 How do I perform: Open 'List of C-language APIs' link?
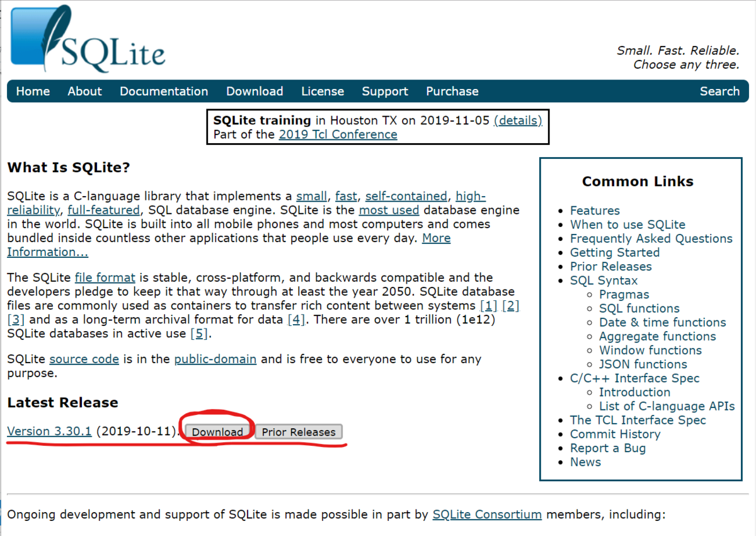click(667, 406)
